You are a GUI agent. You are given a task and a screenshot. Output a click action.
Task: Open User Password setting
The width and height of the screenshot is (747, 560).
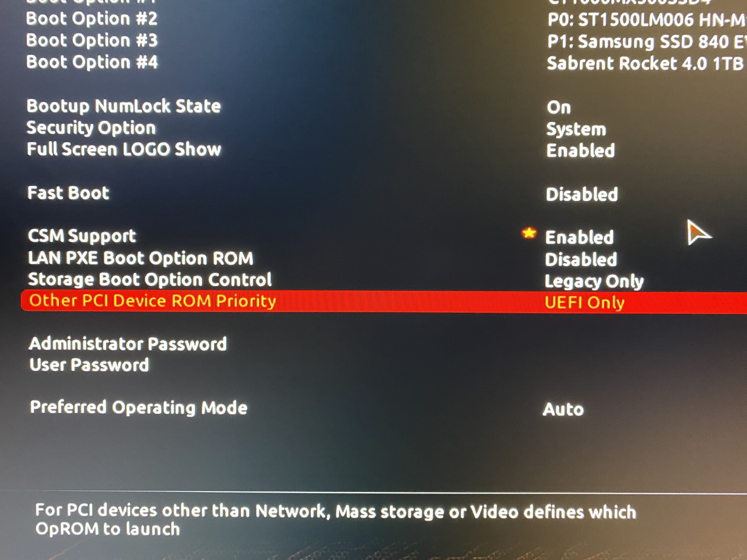89,365
